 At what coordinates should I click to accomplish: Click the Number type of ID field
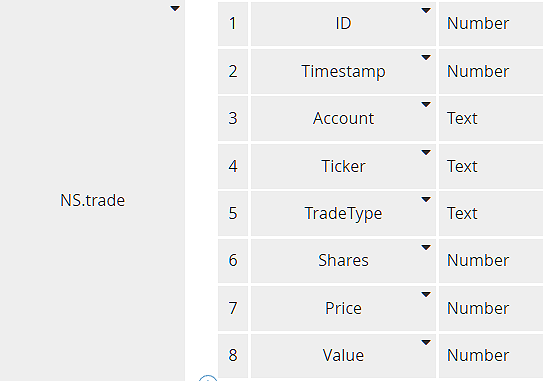coord(478,24)
